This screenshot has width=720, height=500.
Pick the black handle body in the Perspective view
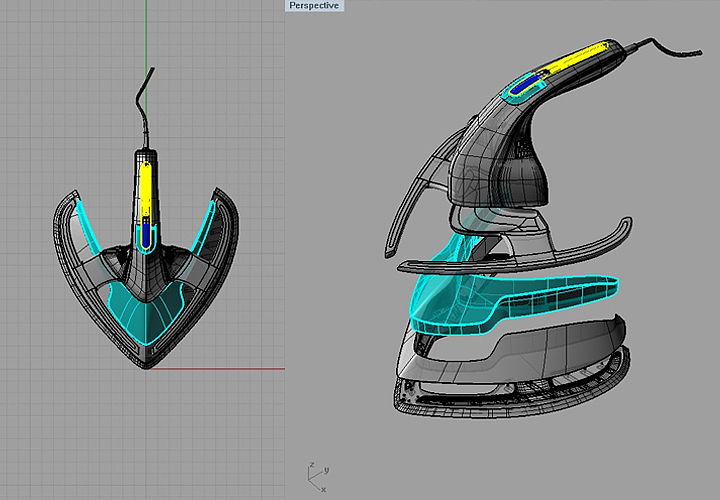click(500, 160)
